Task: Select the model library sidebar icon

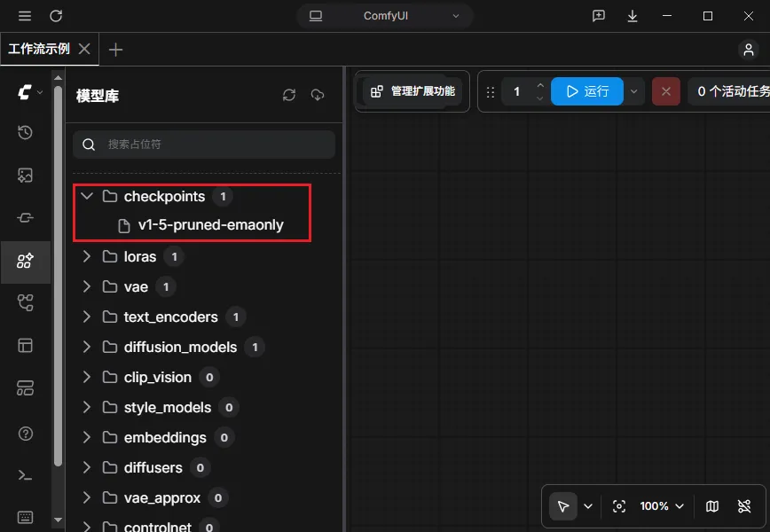Action: [25, 261]
